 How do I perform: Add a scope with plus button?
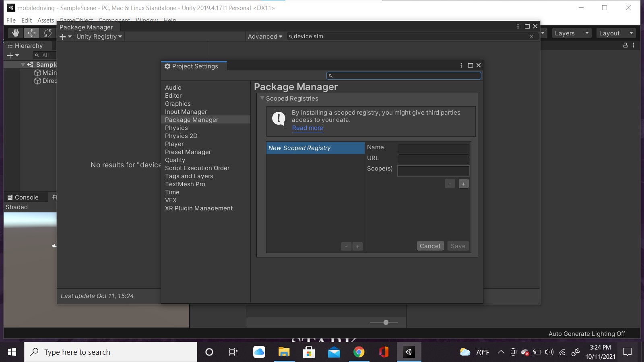pos(464,184)
